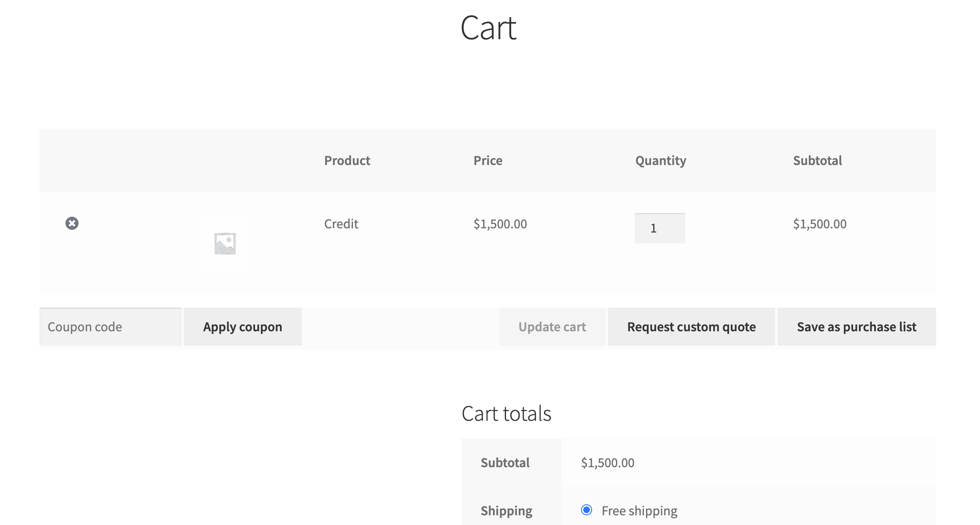
Task: Focus the Coupon code field
Action: click(x=110, y=327)
